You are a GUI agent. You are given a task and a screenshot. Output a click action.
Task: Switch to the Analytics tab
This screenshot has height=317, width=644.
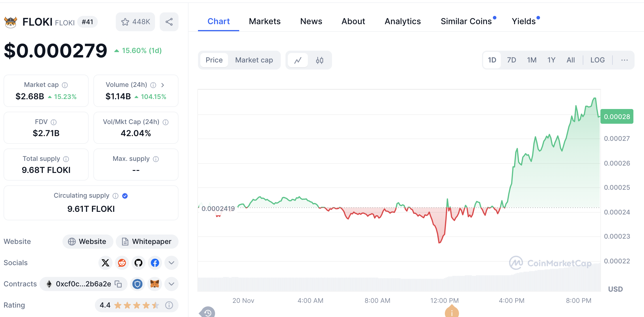403,22
